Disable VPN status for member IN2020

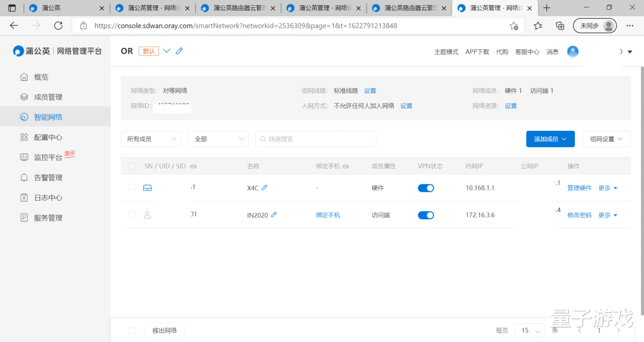pyautogui.click(x=426, y=215)
